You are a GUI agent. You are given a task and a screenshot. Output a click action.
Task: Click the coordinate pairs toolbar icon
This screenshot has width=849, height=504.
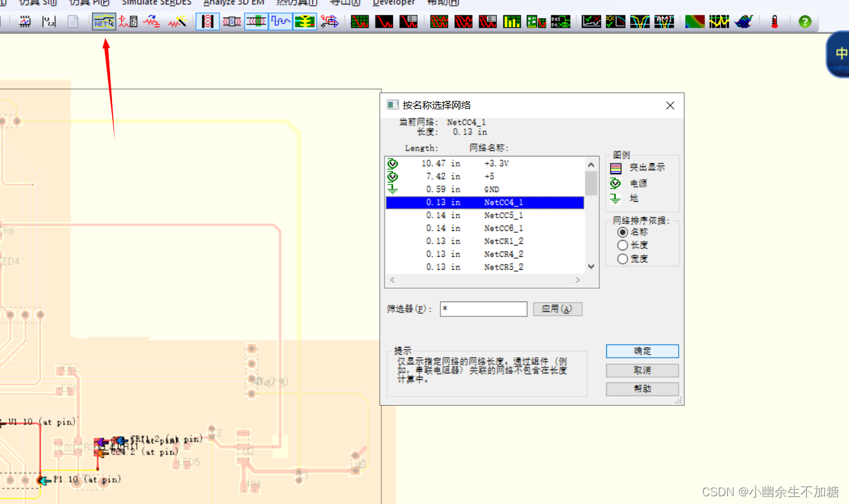pos(49,21)
